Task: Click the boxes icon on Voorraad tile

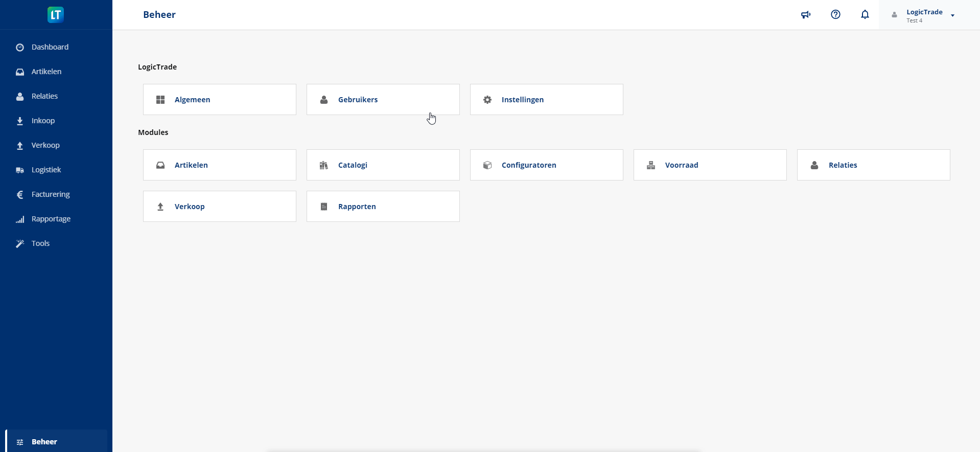Action: click(x=651, y=165)
